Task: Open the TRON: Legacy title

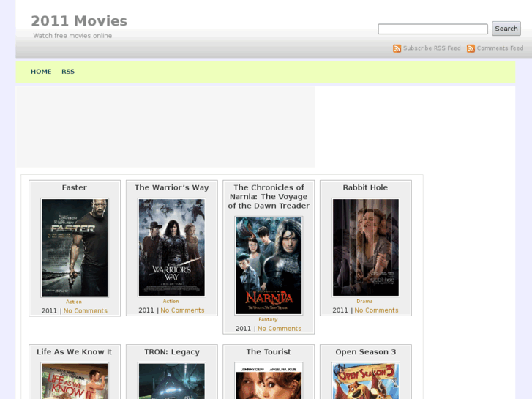Action: (x=172, y=352)
